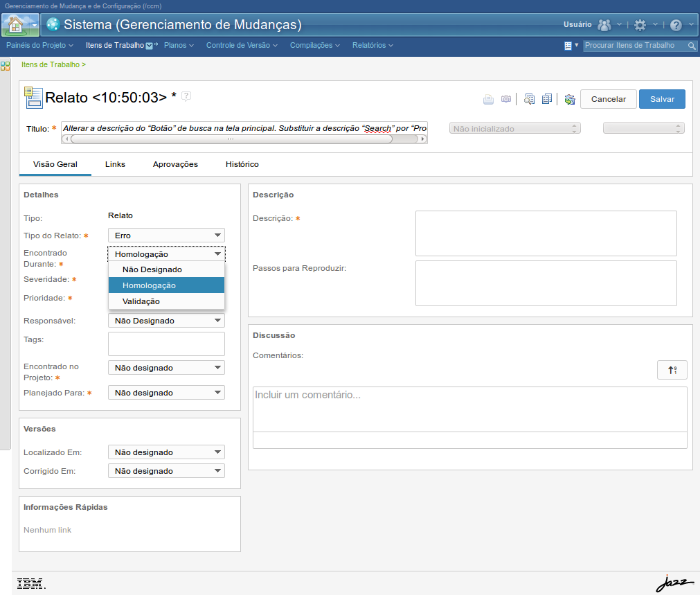Image resolution: width=700 pixels, height=595 pixels.
Task: Open the Responsável dropdown
Action: click(166, 321)
